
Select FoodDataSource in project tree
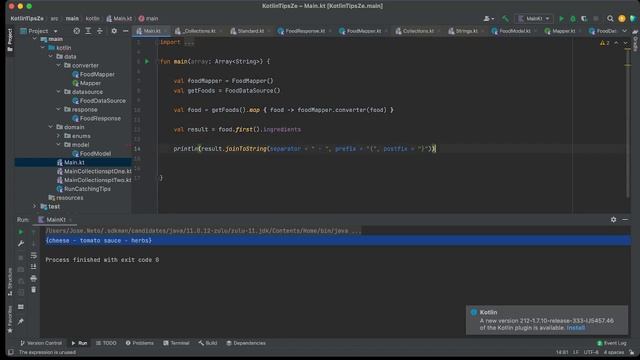click(102, 101)
